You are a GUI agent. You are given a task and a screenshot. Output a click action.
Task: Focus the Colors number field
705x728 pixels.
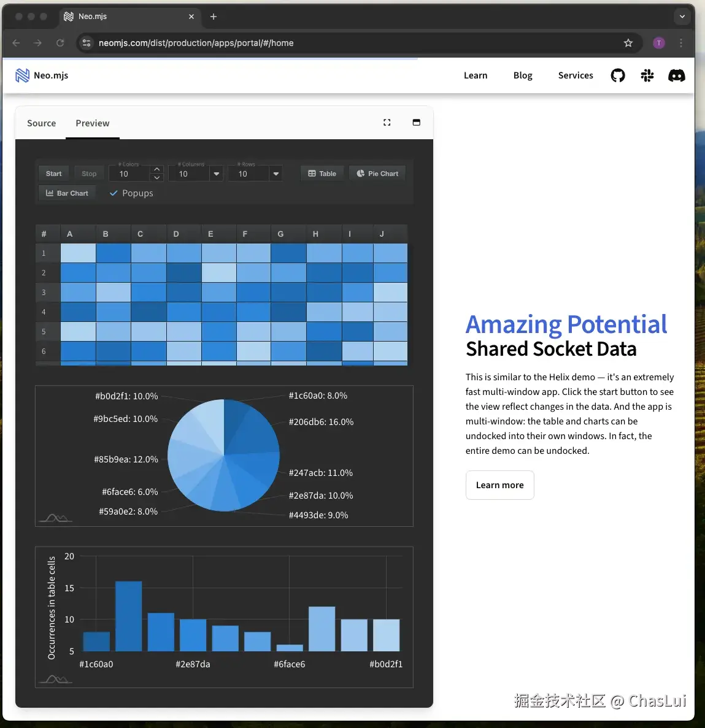[130, 174]
